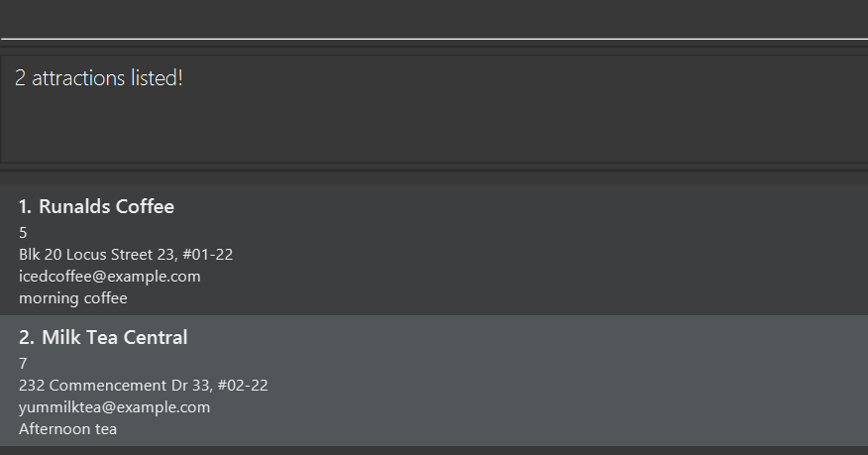This screenshot has height=455, width=868.
Task: Click the index number '1.' of first attraction
Action: (x=26, y=207)
